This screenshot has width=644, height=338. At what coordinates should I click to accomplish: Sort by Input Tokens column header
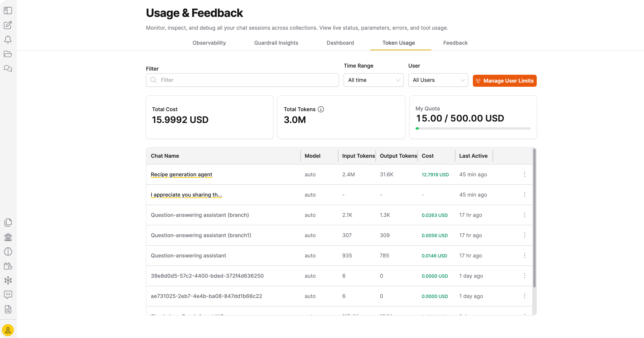pos(358,156)
